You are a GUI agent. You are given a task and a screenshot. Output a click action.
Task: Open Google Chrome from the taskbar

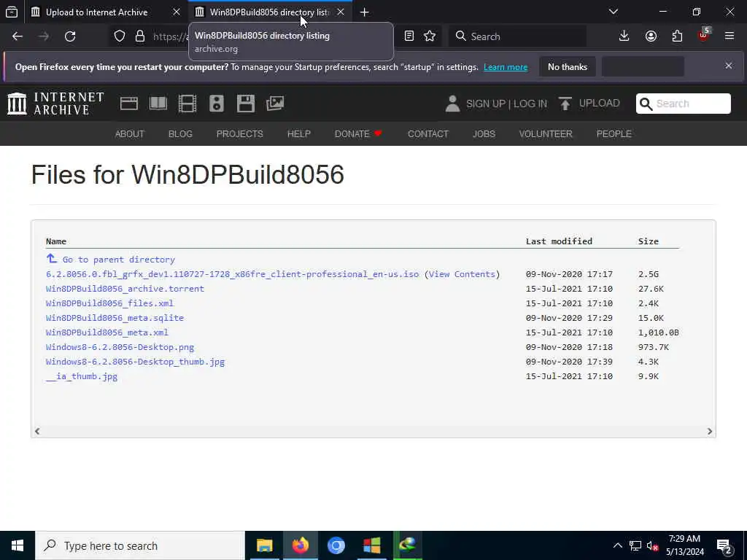tap(336, 545)
